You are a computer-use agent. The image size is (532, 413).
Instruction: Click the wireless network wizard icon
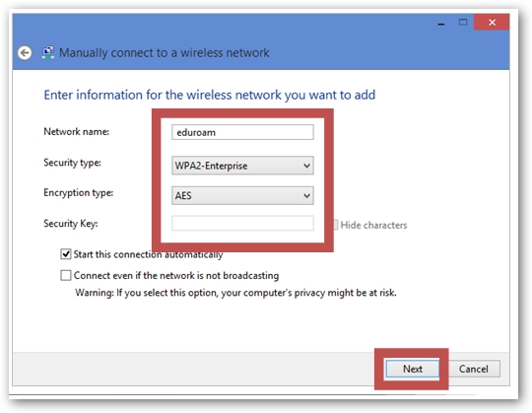pos(48,52)
